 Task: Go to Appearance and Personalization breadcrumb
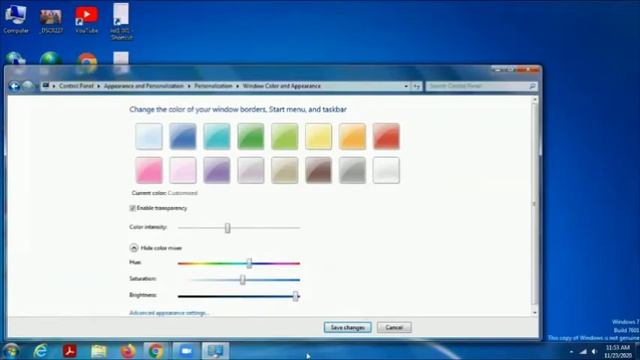tap(144, 86)
